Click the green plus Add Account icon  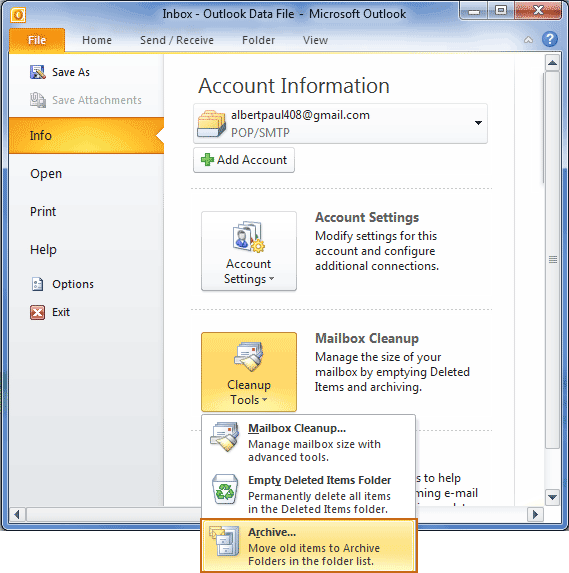coord(207,160)
